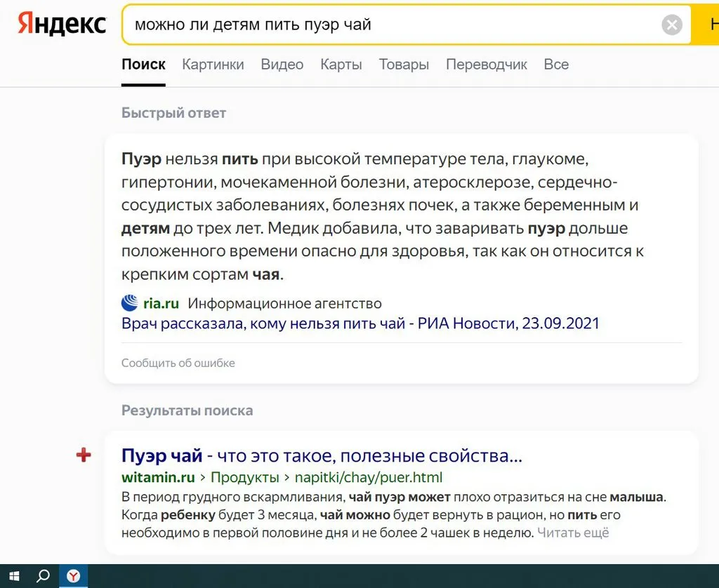Switch to the Картинки tab
This screenshot has height=588, width=719.
[x=213, y=64]
